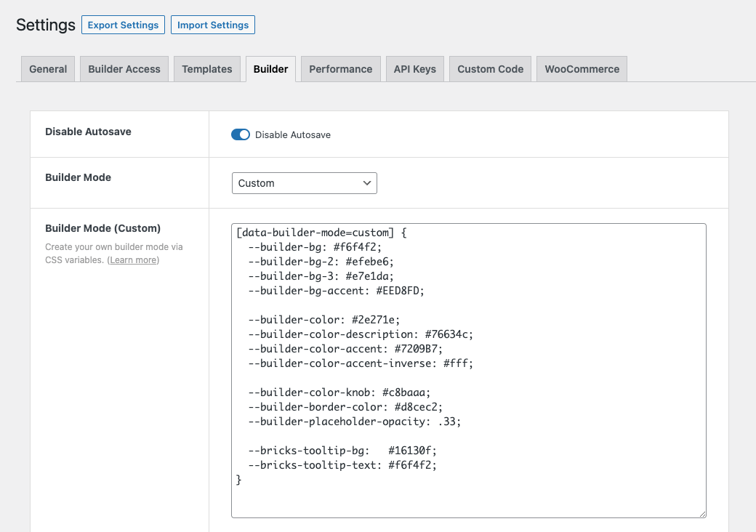Open the WooCommerce tab
The width and height of the screenshot is (756, 532).
[582, 69]
